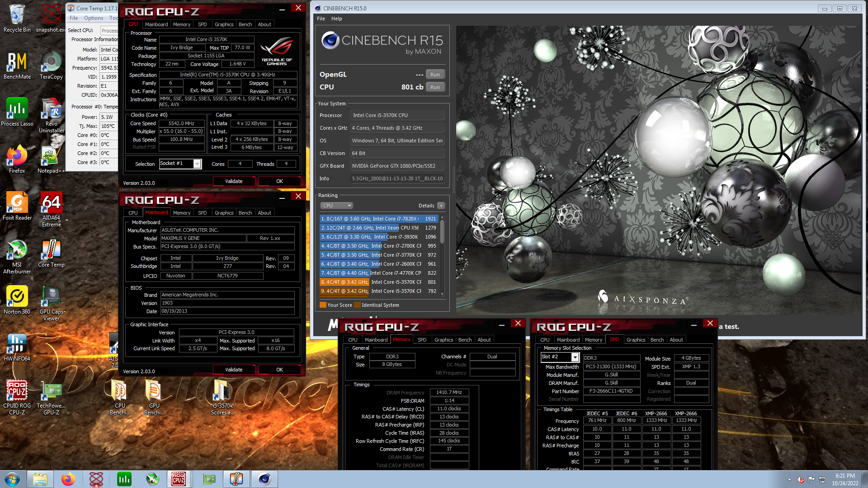Viewport: 868px width, 488px height.
Task: Open the i5-3570k Scores folder on the desktop
Action: [222, 397]
